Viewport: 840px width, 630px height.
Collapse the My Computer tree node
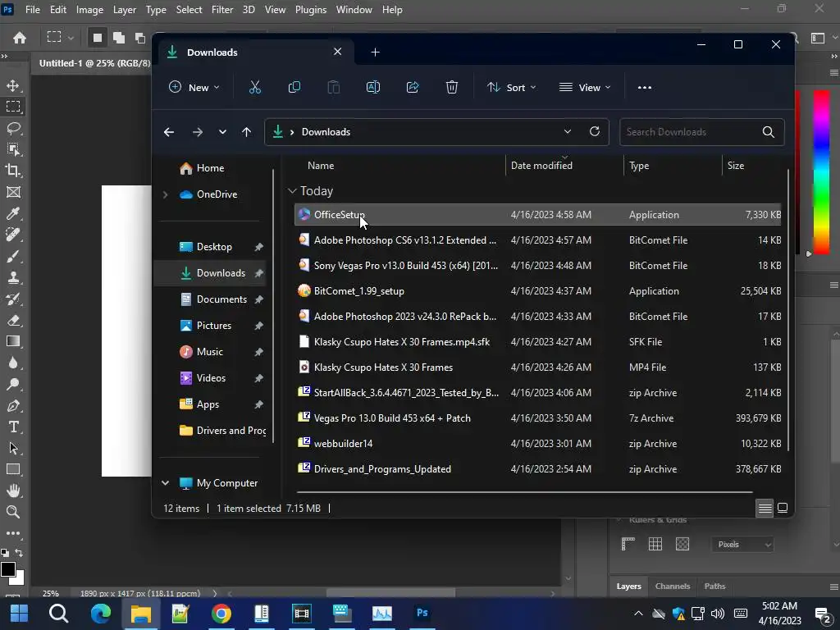click(166, 483)
